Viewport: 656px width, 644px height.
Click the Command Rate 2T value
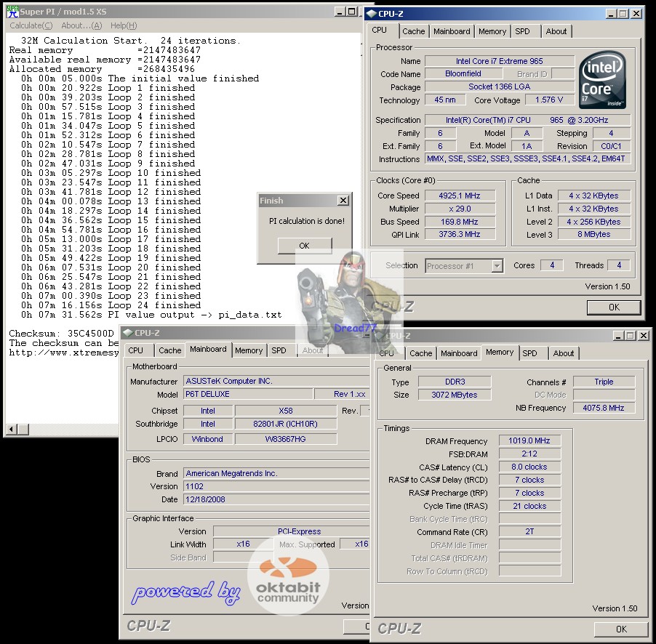tap(529, 531)
